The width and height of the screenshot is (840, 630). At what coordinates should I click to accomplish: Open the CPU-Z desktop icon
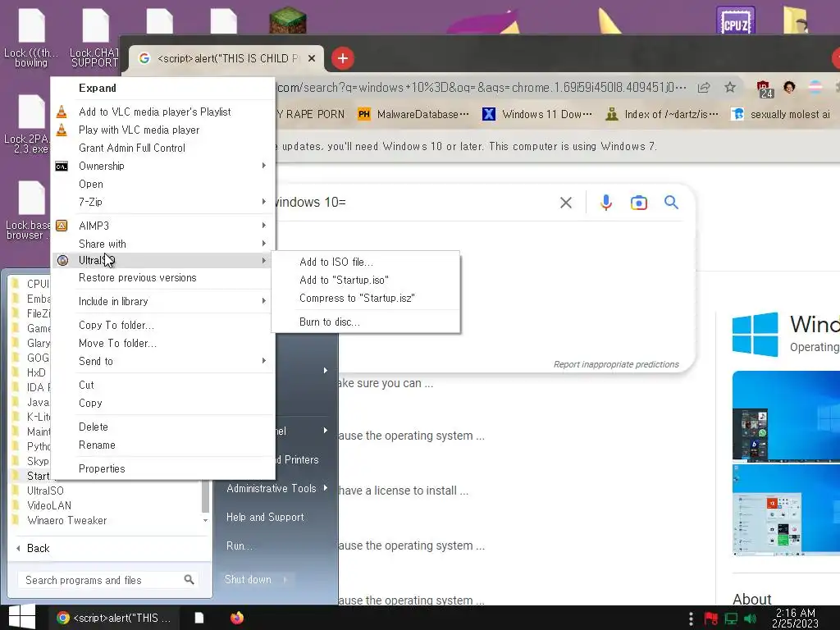point(736,21)
